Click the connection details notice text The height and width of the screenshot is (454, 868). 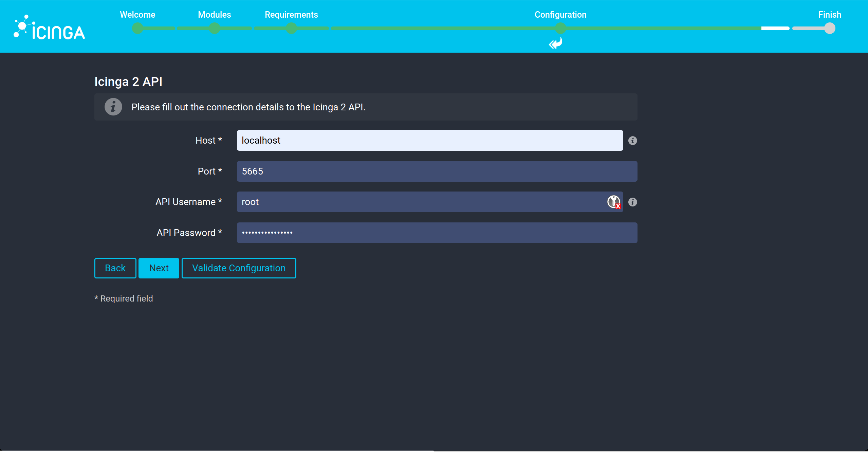(248, 107)
